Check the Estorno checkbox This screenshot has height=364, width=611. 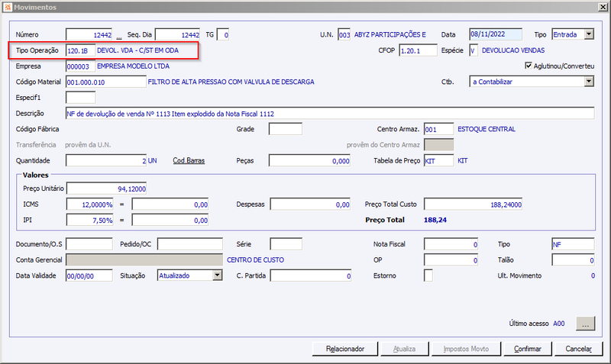[x=428, y=275]
